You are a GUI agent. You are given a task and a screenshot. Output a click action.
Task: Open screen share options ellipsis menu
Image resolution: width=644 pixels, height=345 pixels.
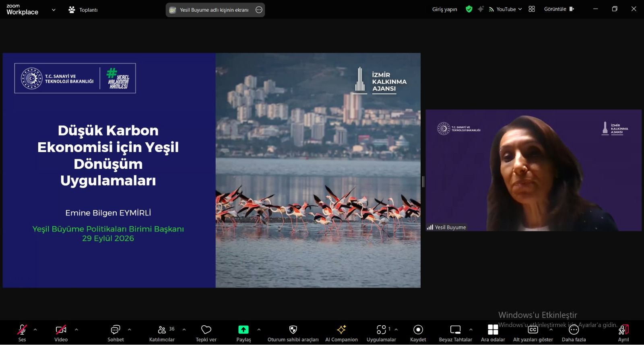259,10
